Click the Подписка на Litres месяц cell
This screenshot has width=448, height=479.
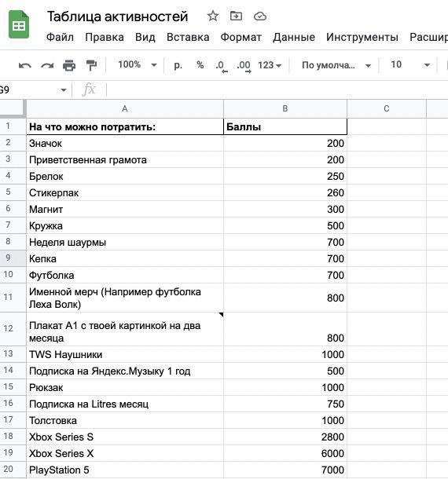tap(125, 404)
